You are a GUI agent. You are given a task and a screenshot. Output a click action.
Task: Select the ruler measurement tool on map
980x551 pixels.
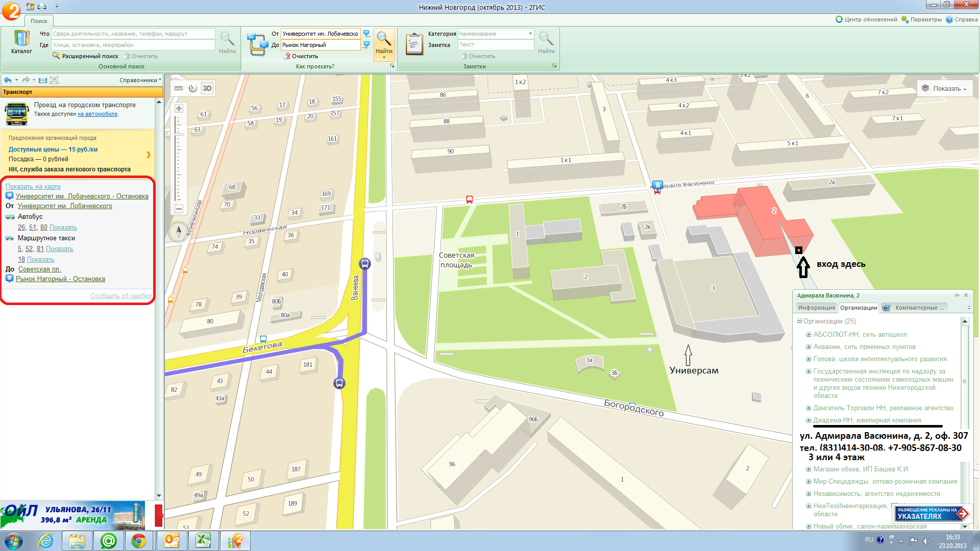click(x=179, y=88)
